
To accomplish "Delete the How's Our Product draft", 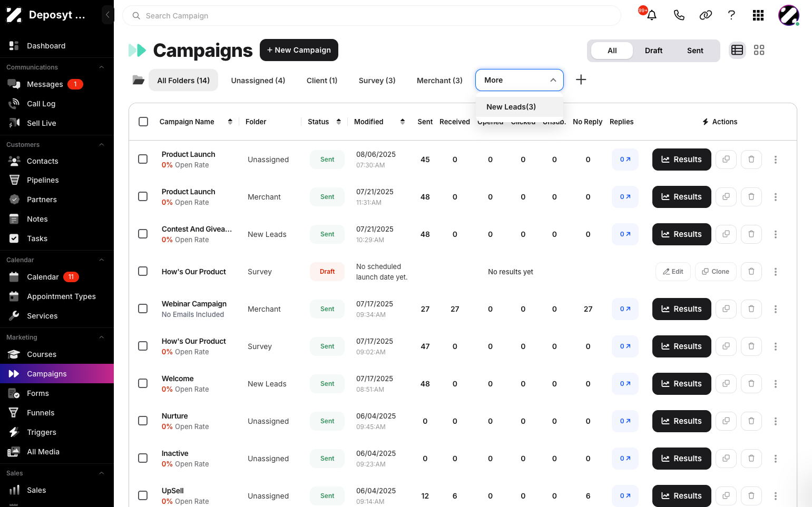I will (x=751, y=272).
